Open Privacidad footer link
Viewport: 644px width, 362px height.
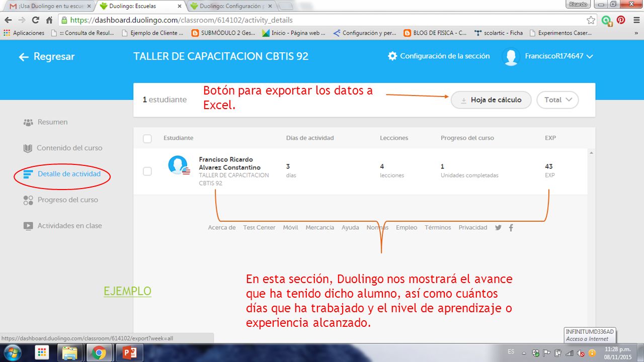point(473,228)
